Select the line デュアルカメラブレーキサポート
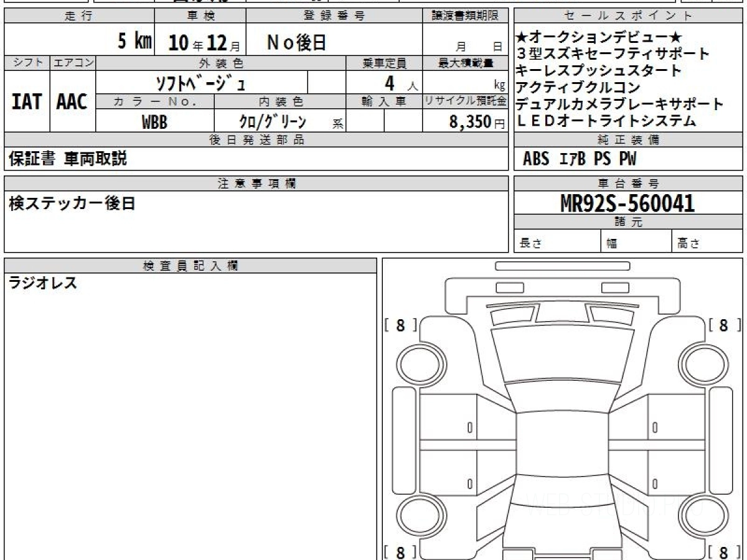The height and width of the screenshot is (560, 747). click(620, 105)
